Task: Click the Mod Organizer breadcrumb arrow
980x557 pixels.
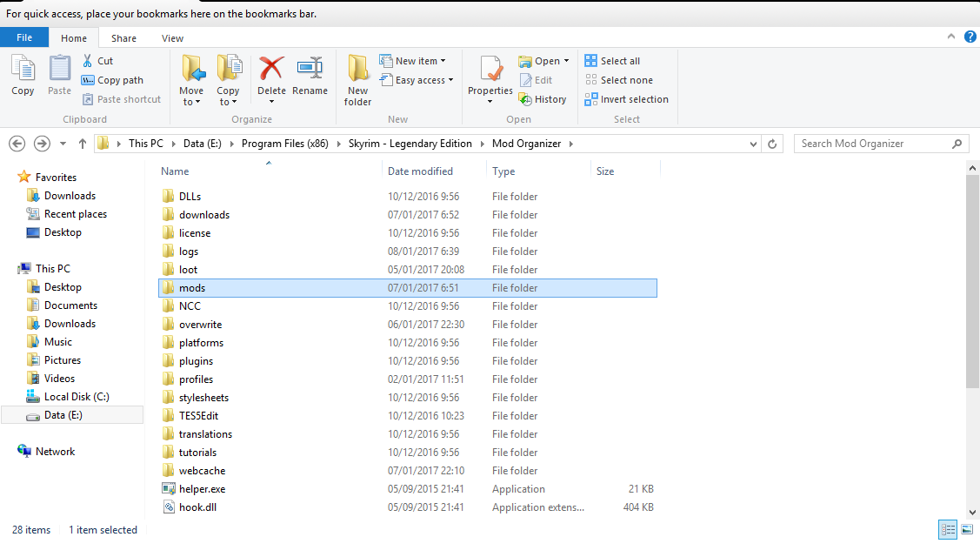Action: coord(570,144)
